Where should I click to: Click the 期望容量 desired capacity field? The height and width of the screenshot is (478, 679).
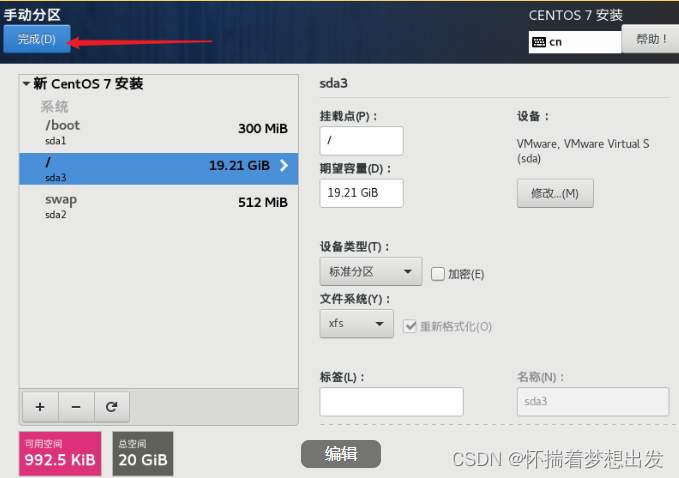coord(362,193)
